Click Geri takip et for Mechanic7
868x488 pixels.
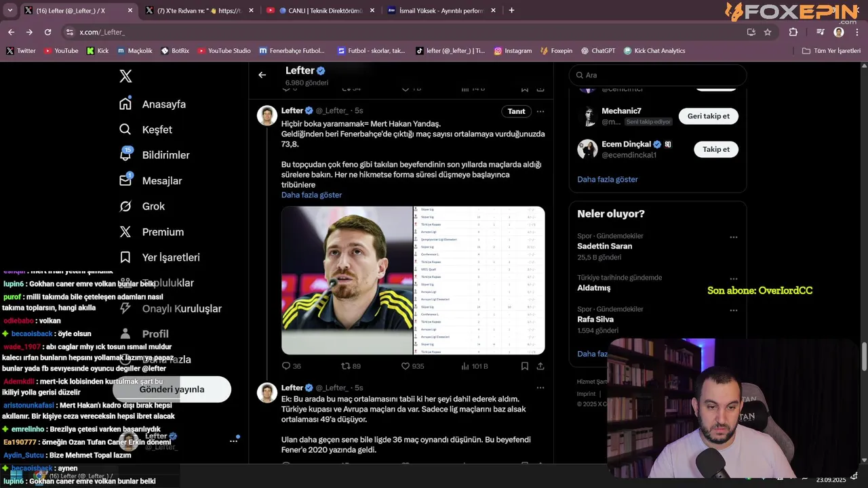(x=709, y=117)
